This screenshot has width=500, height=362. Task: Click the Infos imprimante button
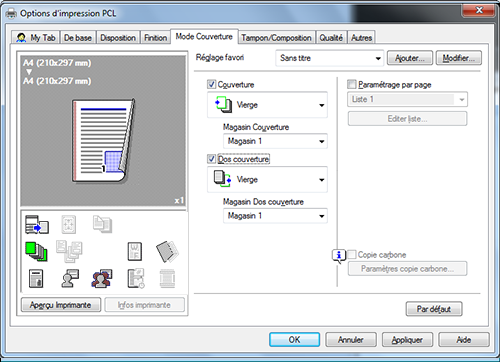tap(144, 305)
